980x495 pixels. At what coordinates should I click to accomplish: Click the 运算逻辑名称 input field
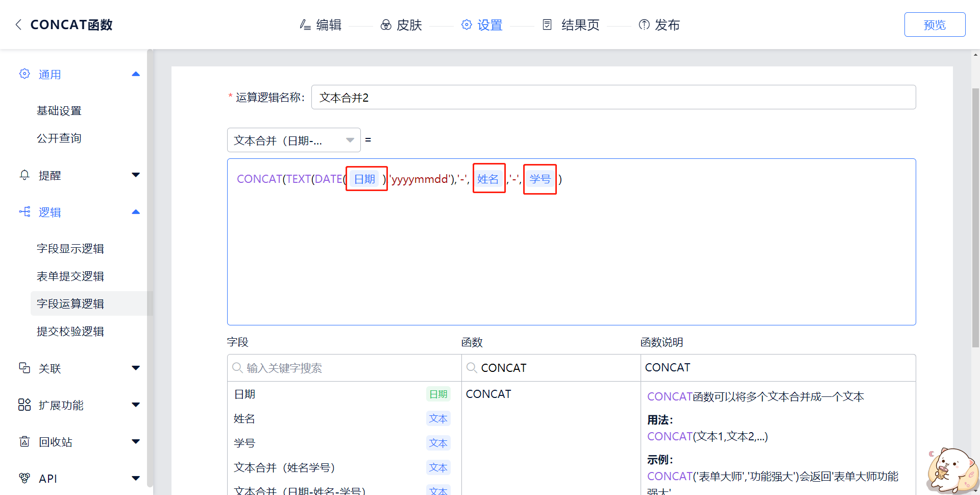click(x=613, y=98)
